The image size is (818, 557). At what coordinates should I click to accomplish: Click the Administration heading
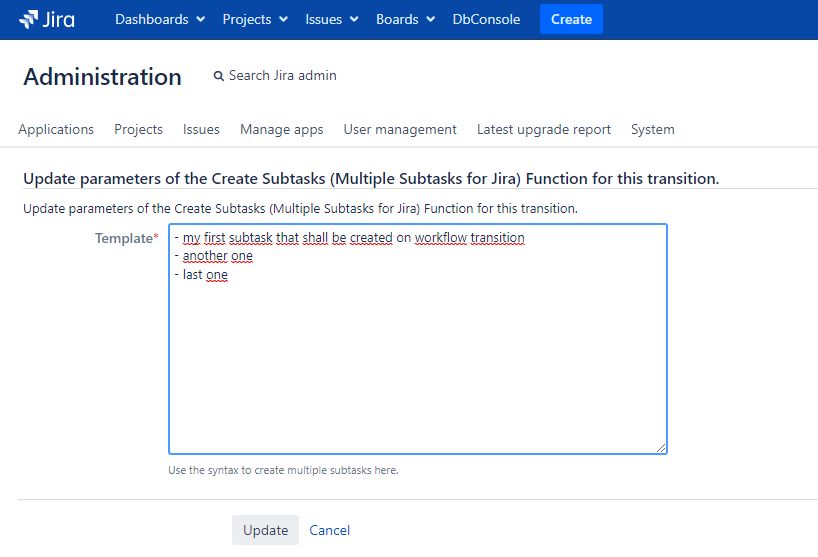(x=102, y=77)
